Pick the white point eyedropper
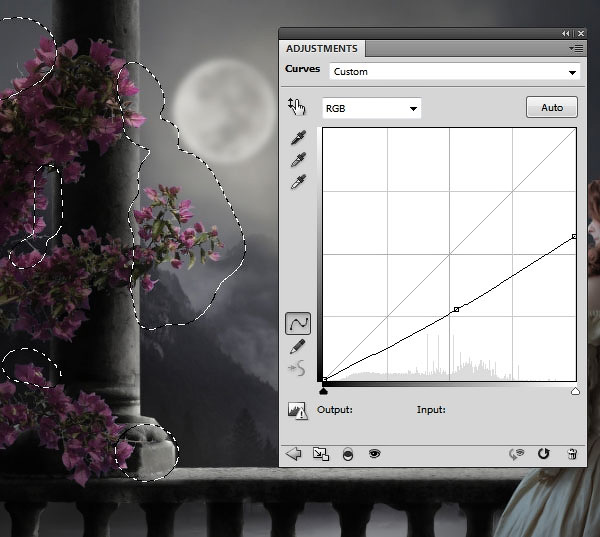Viewport: 600px width, 537px height. coord(298,182)
